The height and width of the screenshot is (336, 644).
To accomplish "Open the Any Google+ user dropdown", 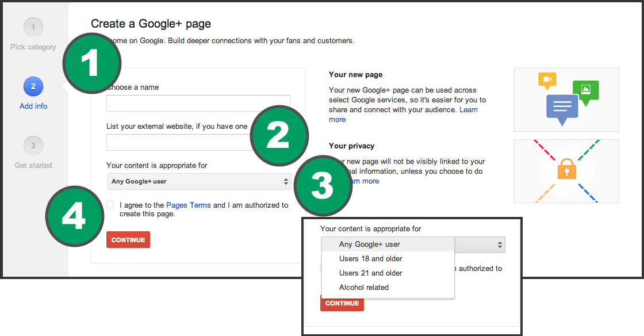I will (x=199, y=182).
